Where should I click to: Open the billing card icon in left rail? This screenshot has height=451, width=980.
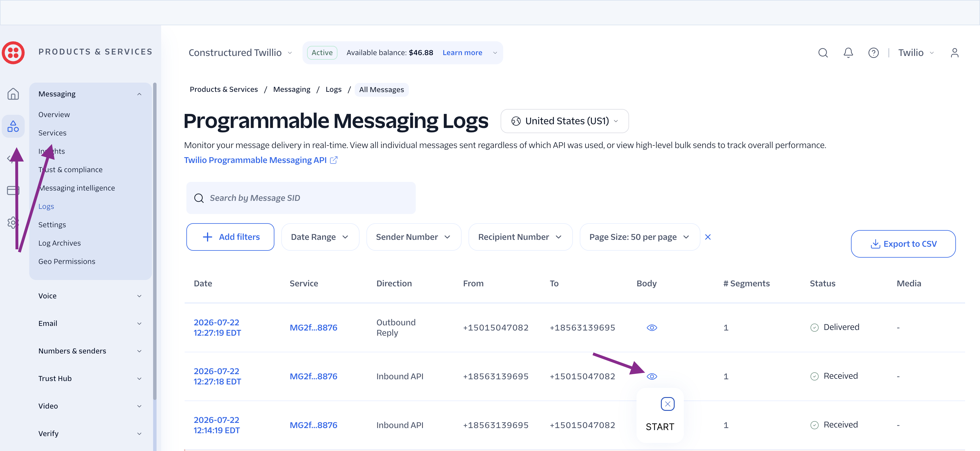coord(13,190)
